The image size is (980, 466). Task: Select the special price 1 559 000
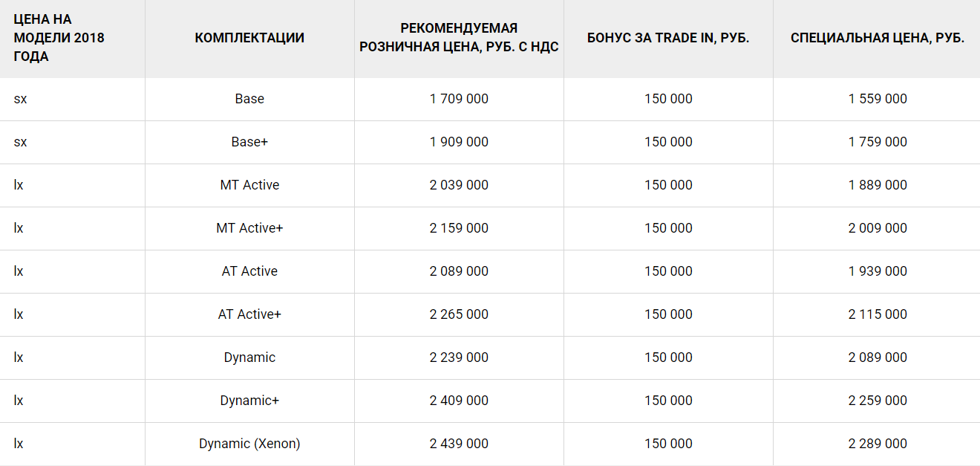(x=878, y=99)
